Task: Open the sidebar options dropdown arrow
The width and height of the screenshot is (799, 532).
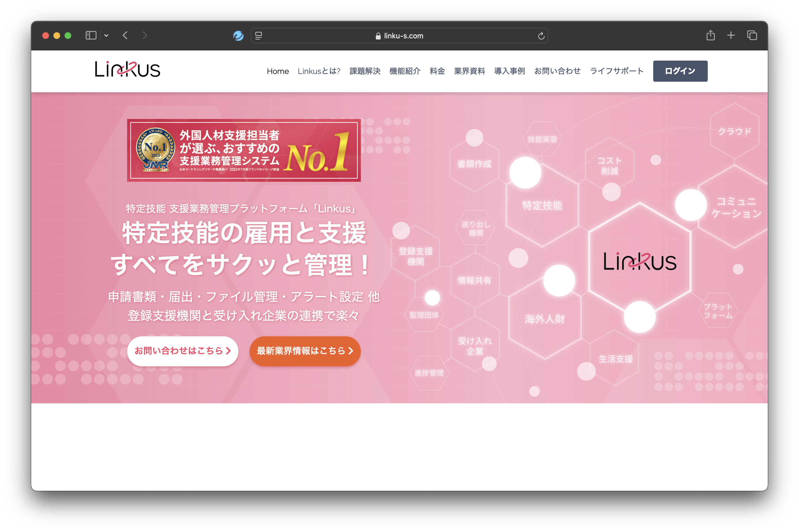Action: tap(106, 35)
